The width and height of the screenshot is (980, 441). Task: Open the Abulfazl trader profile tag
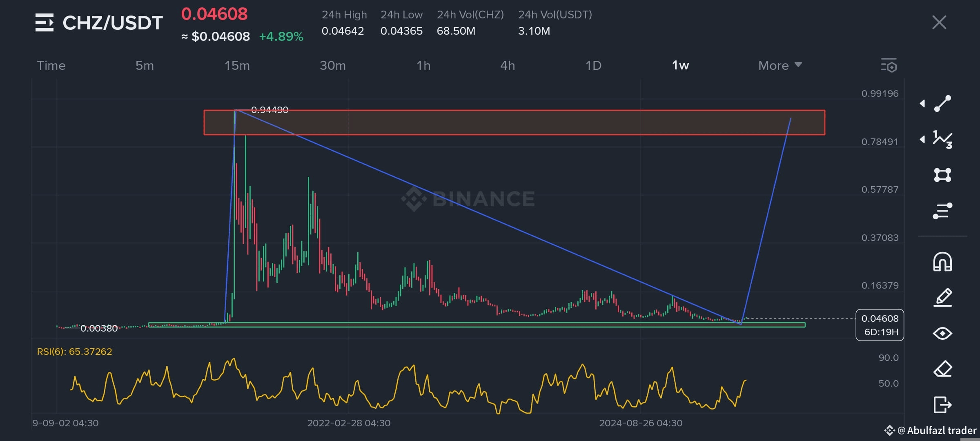tap(931, 430)
